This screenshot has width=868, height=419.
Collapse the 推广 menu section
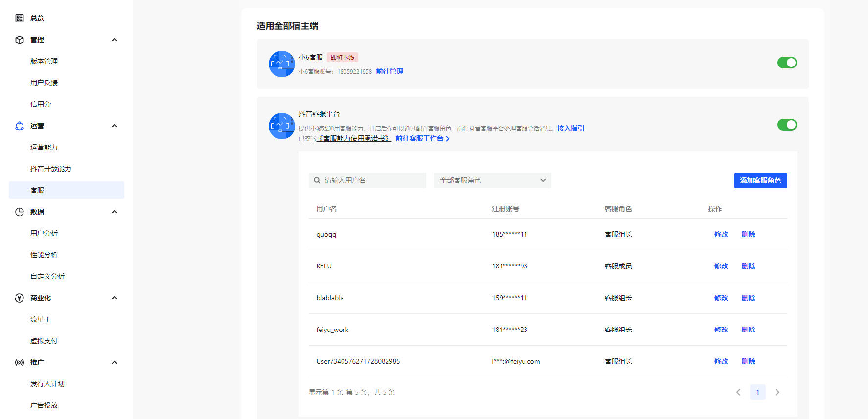[114, 362]
